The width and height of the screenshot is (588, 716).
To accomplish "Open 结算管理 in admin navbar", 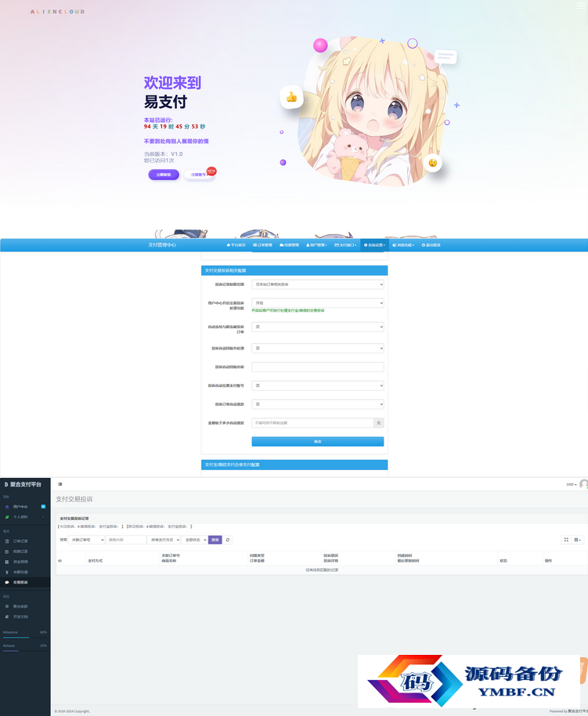I will click(x=289, y=245).
